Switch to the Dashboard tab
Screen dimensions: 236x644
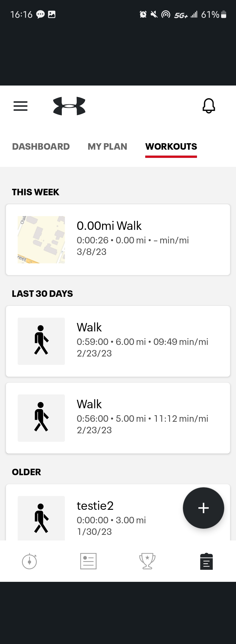click(41, 147)
